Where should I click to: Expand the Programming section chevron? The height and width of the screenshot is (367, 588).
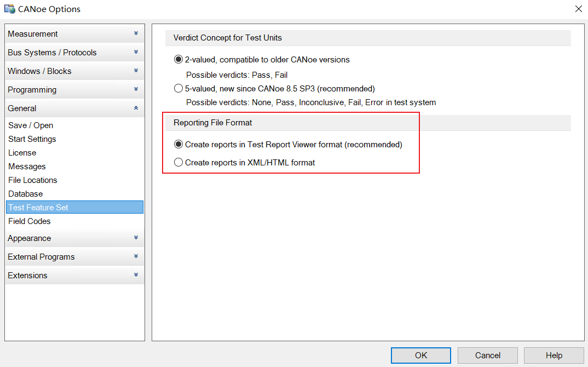click(x=136, y=89)
